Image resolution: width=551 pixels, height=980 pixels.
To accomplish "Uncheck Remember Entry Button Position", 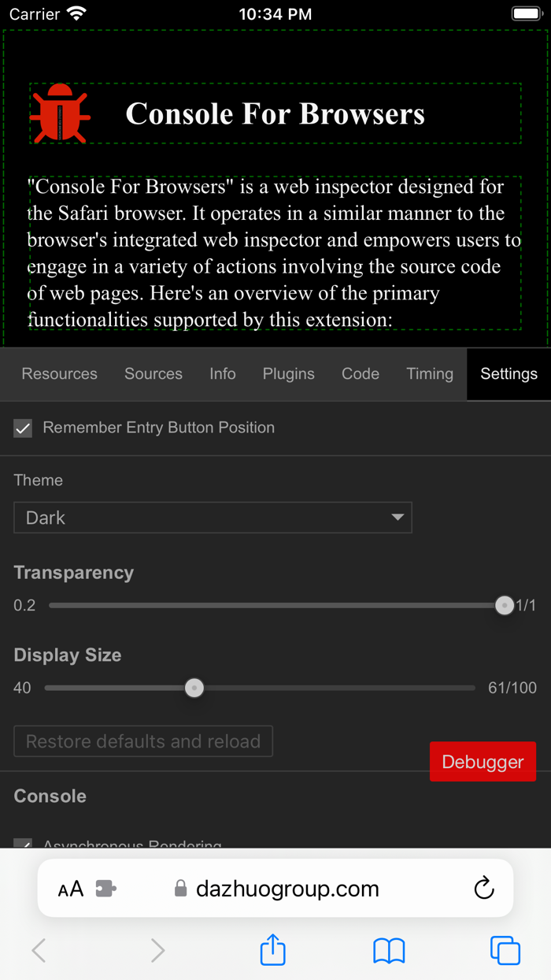I will point(22,428).
